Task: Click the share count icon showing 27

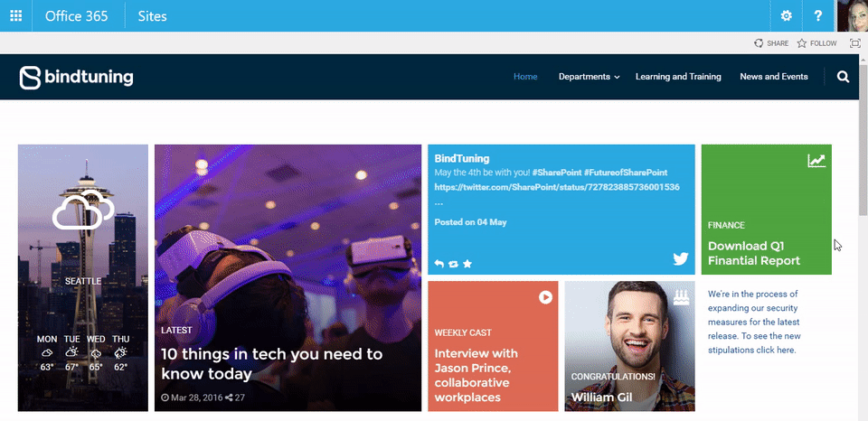Action: (x=229, y=398)
